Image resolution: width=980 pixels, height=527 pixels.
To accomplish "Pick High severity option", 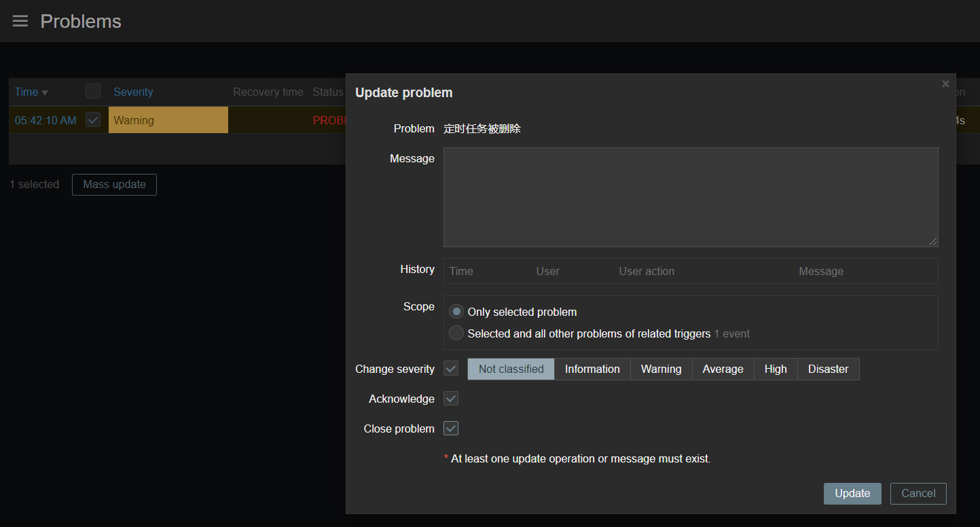I will tap(775, 369).
